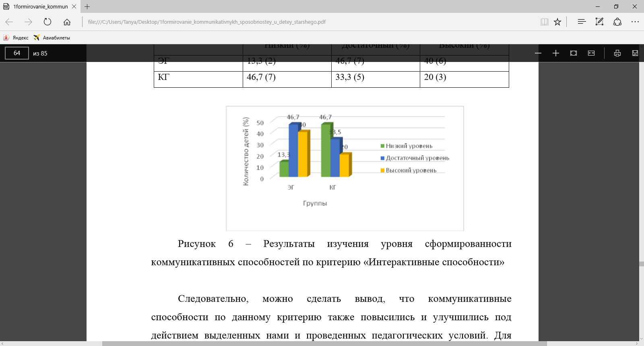Open Reading view book icon

pyautogui.click(x=545, y=22)
